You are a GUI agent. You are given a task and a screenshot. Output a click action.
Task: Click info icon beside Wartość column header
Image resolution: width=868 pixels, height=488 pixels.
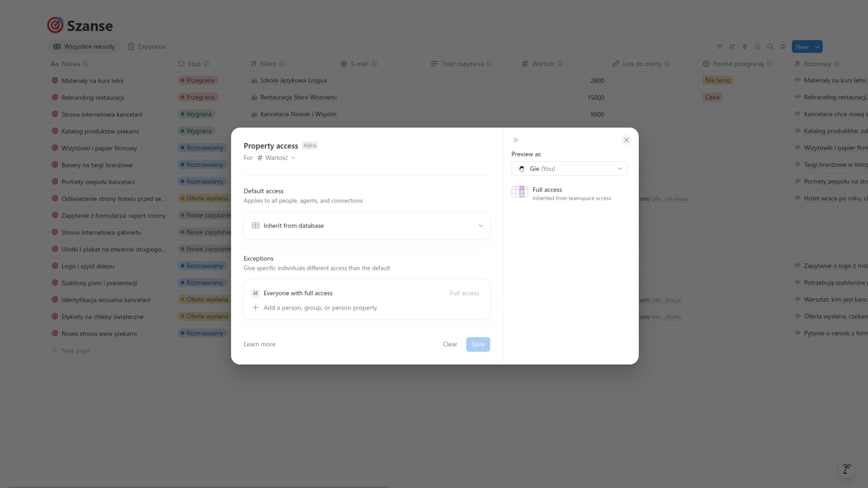click(x=561, y=64)
